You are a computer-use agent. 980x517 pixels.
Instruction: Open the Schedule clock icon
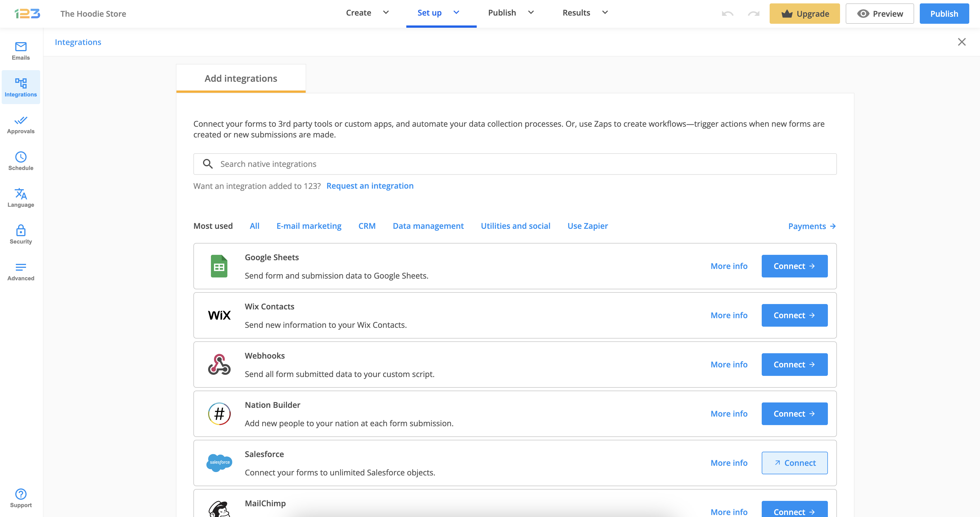click(x=21, y=161)
